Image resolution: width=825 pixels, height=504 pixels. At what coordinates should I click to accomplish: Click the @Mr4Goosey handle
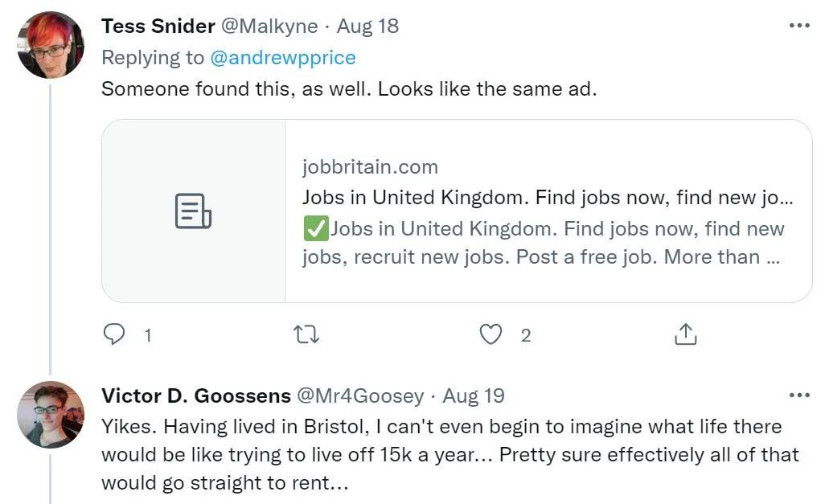[x=360, y=395]
